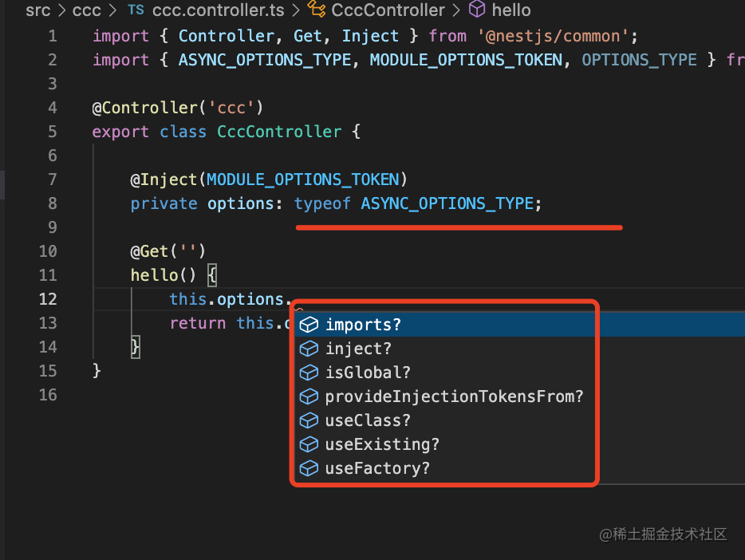Click the cube icon beside useExisting?

pos(309,444)
